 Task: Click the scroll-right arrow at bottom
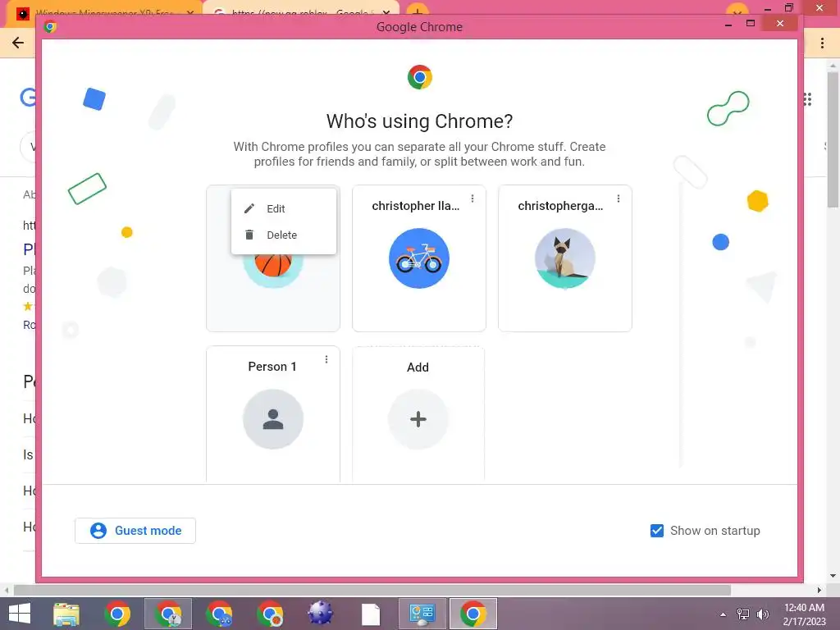coord(819,590)
